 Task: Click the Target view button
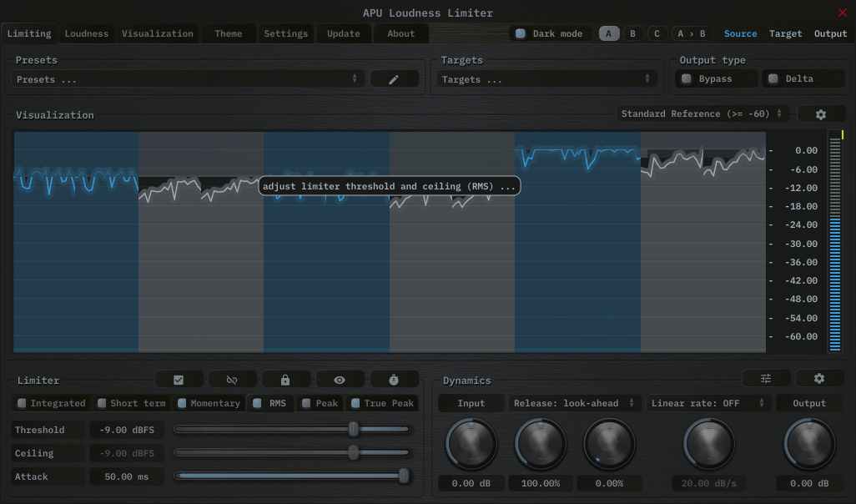pos(785,34)
